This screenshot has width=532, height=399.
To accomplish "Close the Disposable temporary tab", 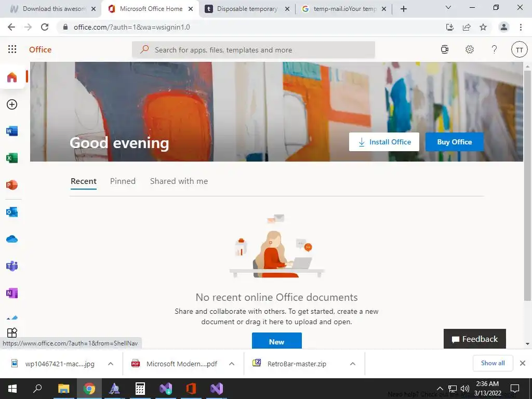I will coord(287,9).
